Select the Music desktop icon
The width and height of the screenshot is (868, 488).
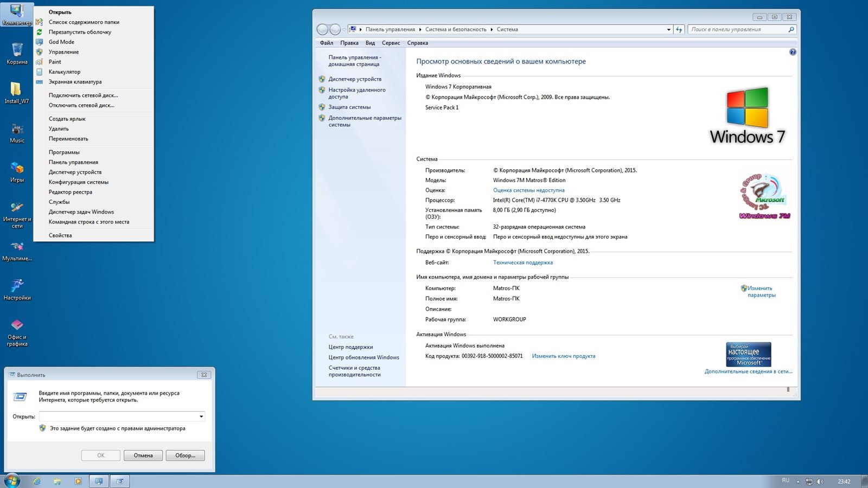17,132
